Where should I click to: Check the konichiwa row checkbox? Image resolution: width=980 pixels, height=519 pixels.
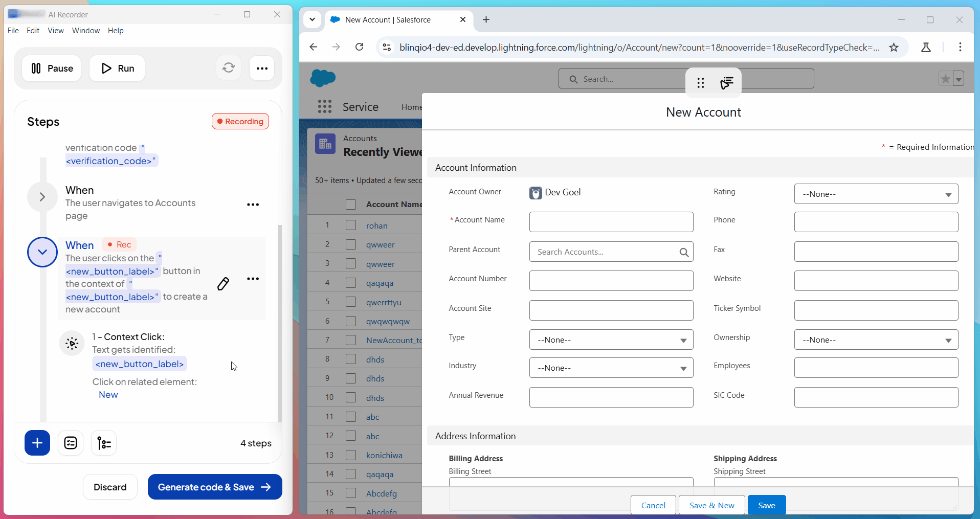click(x=351, y=455)
